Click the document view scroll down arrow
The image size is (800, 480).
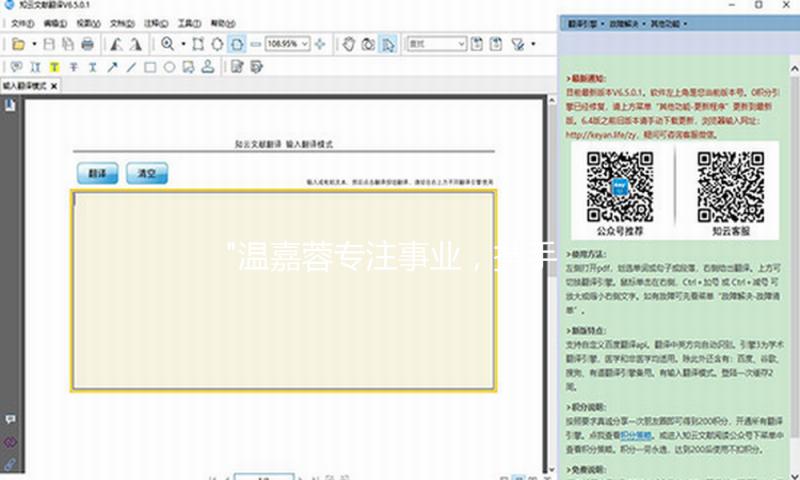(x=552, y=469)
